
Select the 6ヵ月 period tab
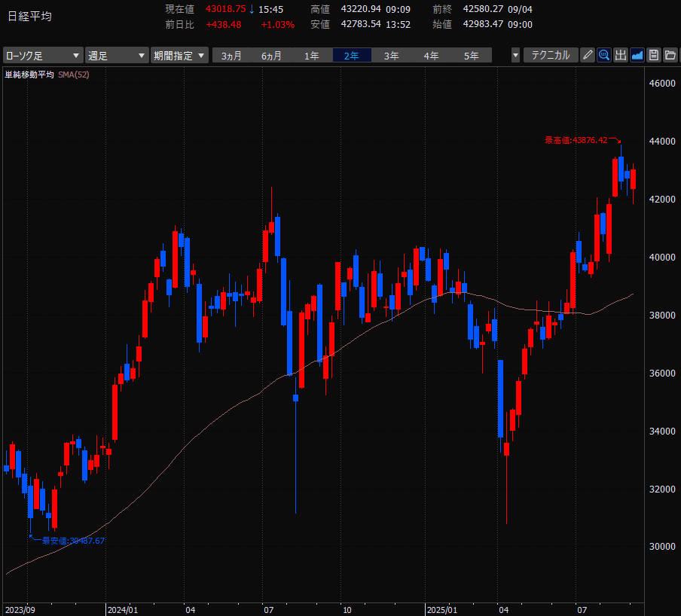tap(271, 56)
